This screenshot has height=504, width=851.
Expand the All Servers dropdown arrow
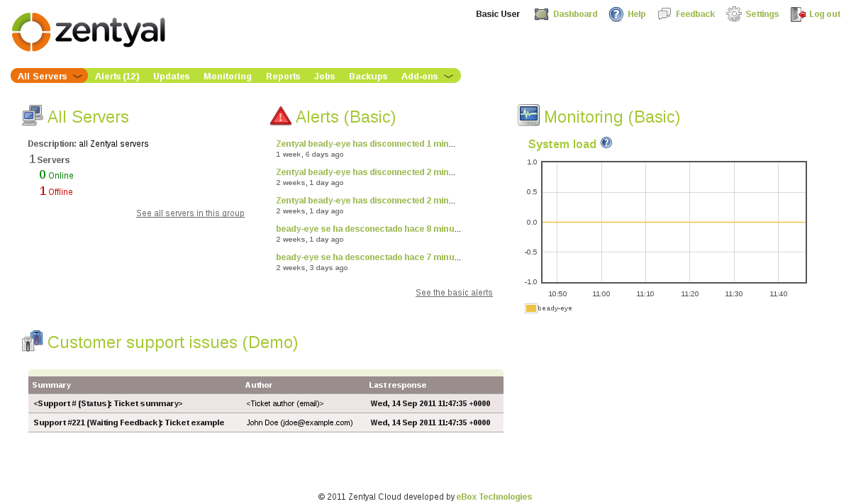coord(78,76)
